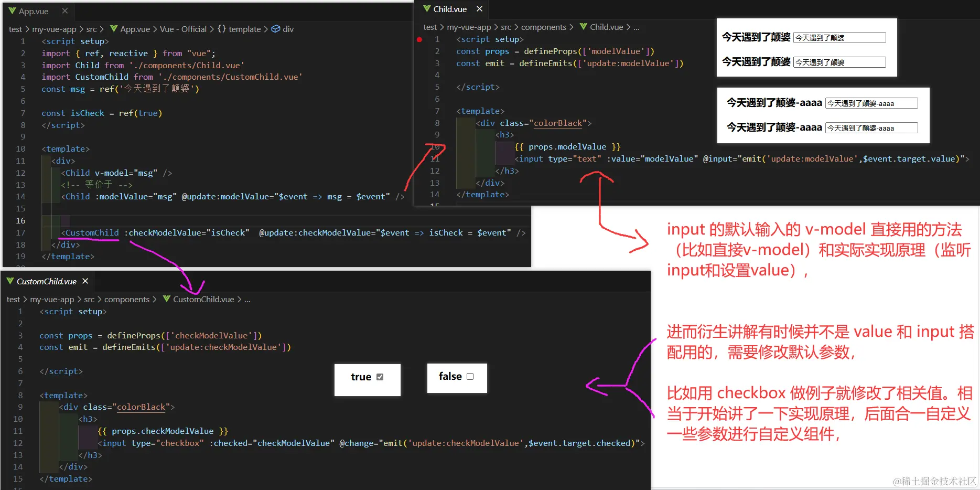This screenshot has width=980, height=490.
Task: Click "defineEmits(['update:checkModelValue'])" in CustomChild.vue
Action: 196,347
